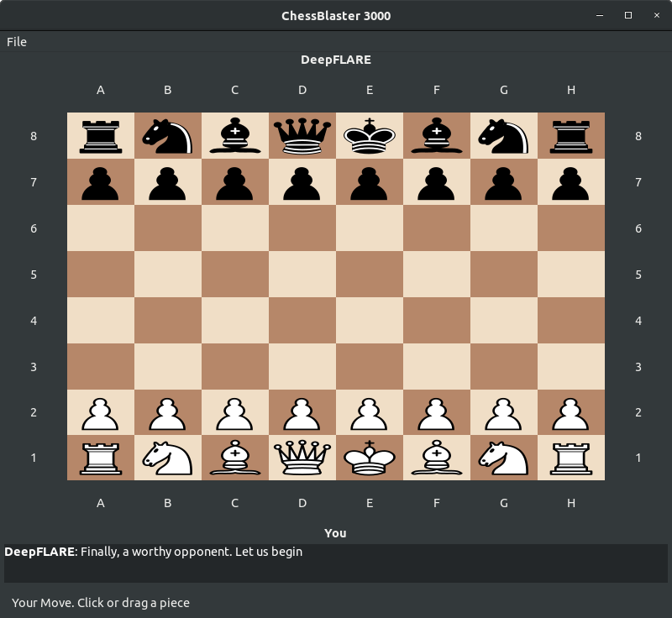Select the white king on e1
672x618 pixels.
pos(370,458)
